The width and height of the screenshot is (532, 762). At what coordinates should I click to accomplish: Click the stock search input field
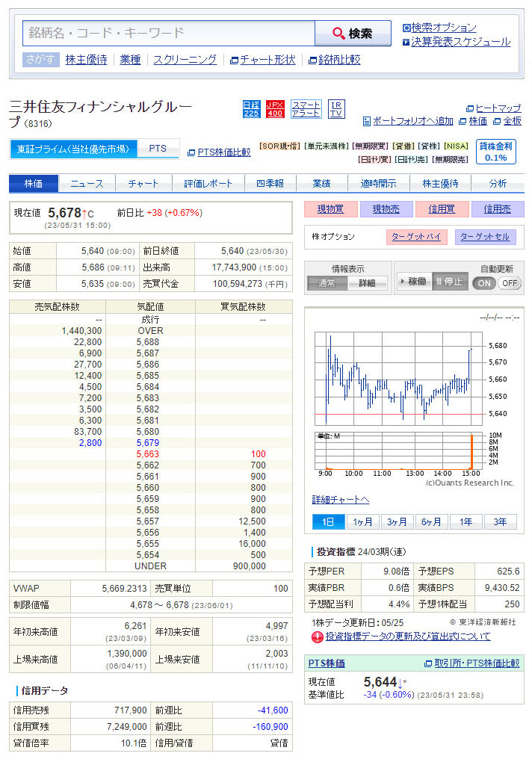pos(169,34)
